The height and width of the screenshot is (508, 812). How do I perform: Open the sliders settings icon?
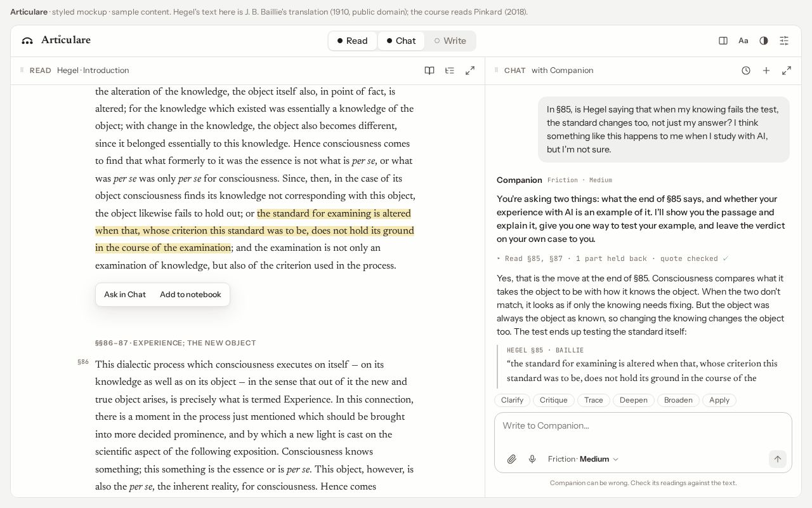784,41
